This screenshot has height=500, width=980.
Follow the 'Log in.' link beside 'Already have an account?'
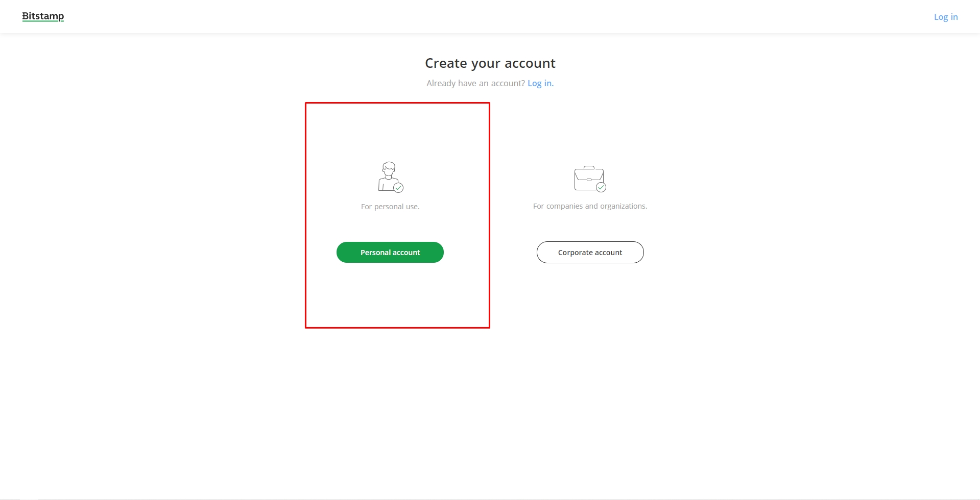click(540, 83)
